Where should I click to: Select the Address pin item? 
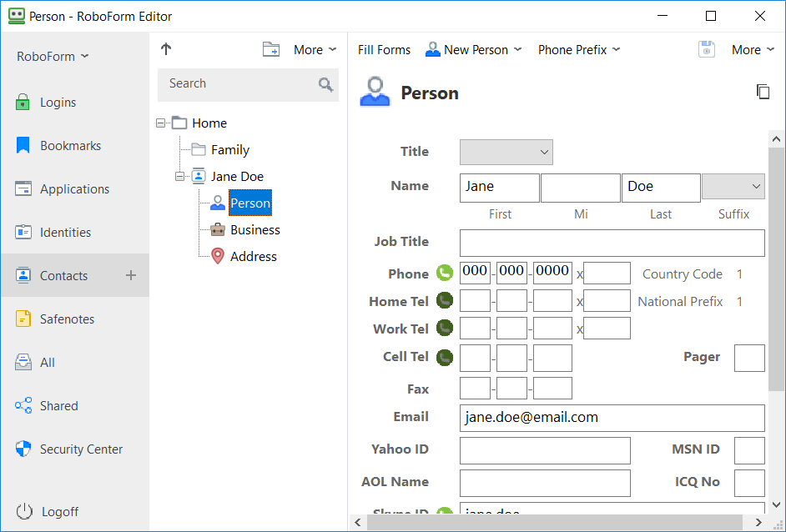tap(244, 257)
